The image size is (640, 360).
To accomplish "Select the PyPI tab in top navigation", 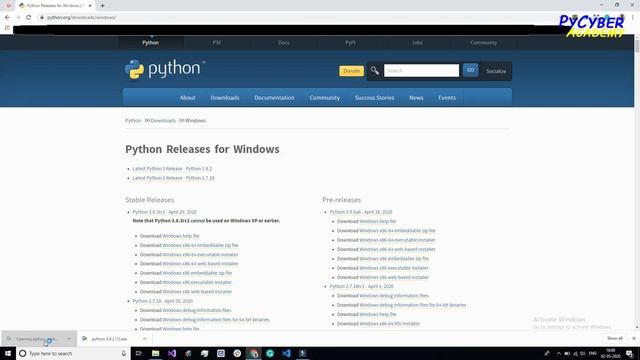I will point(350,42).
